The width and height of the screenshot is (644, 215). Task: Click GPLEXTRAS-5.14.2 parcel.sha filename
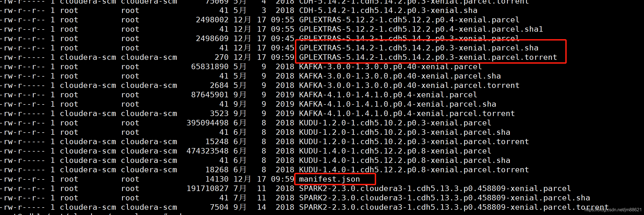(419, 48)
